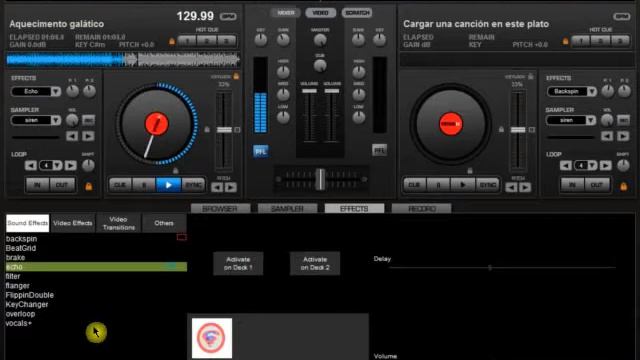
Task: Play previous sample on deck 1 sampler
Action: point(72,136)
